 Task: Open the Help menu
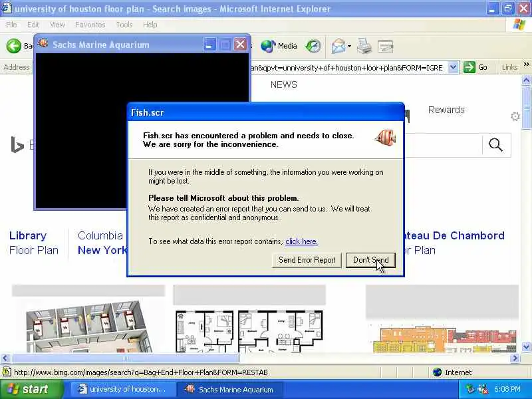(150, 25)
